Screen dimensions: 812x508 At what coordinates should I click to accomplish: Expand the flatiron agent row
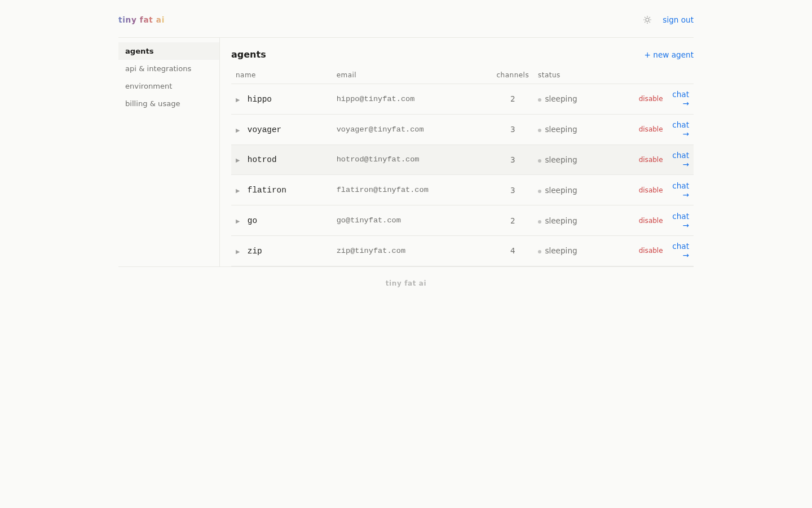[x=238, y=190]
